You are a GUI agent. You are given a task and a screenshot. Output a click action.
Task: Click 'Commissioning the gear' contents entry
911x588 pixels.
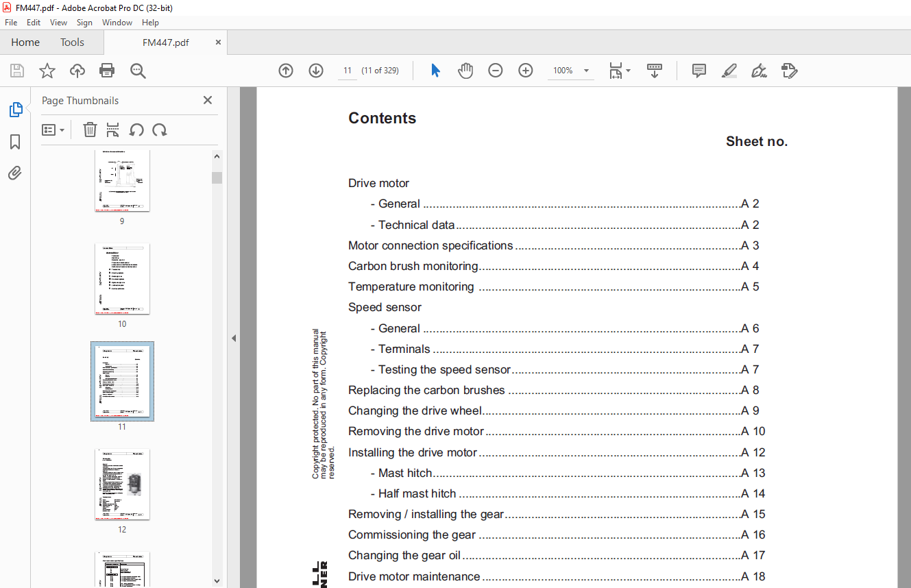tap(412, 535)
